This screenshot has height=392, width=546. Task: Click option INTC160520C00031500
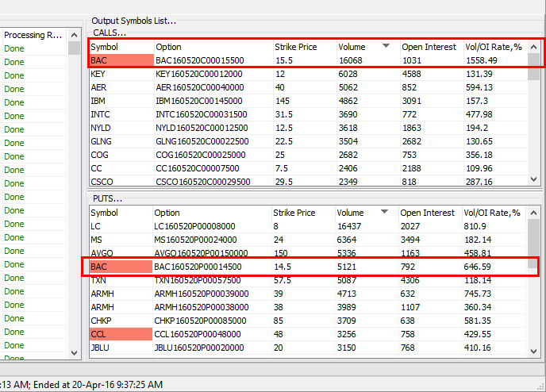(x=202, y=114)
